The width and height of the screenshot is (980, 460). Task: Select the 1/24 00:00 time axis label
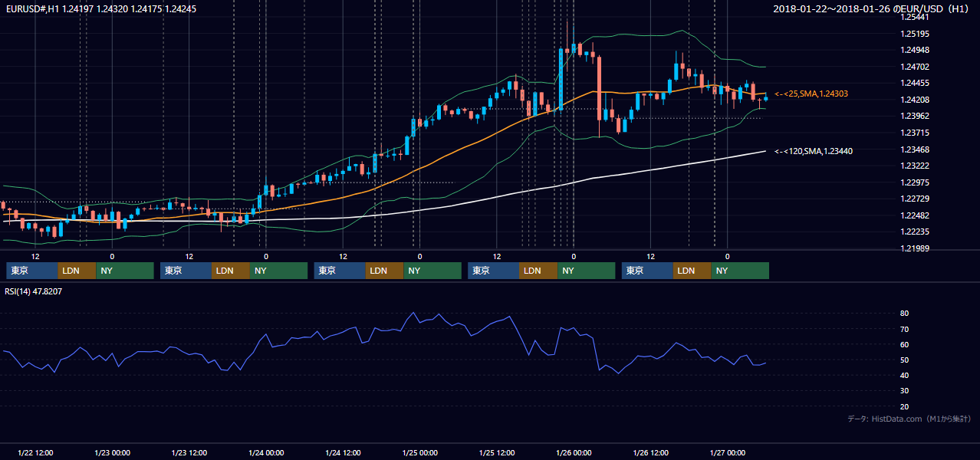266,452
